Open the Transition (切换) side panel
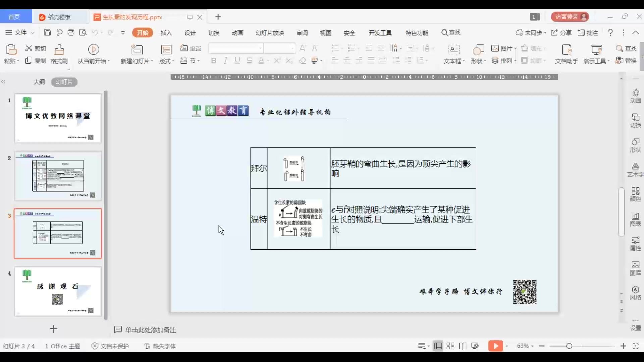Viewport: 644px width, 362px height. pyautogui.click(x=635, y=121)
